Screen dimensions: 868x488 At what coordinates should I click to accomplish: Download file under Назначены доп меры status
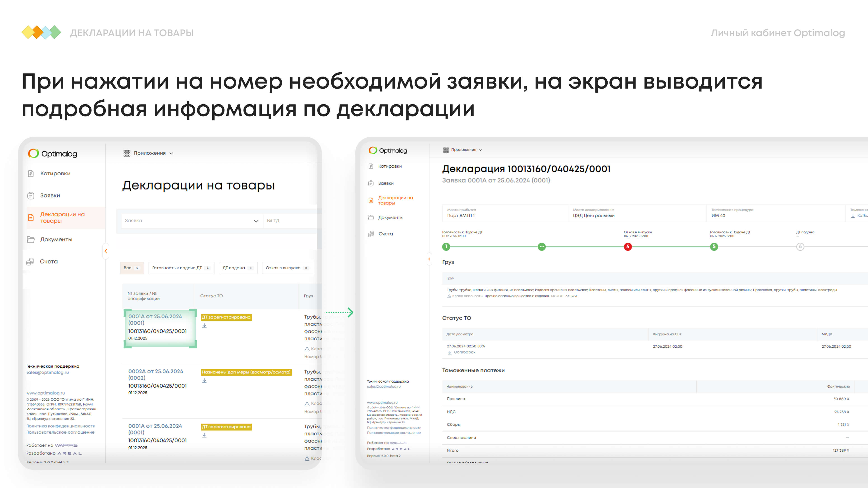204,380
